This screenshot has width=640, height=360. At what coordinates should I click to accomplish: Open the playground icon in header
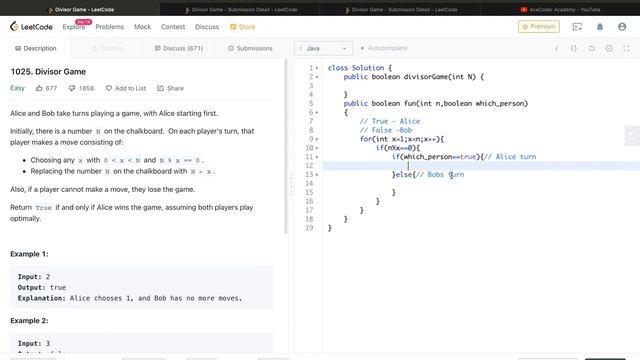(577, 27)
